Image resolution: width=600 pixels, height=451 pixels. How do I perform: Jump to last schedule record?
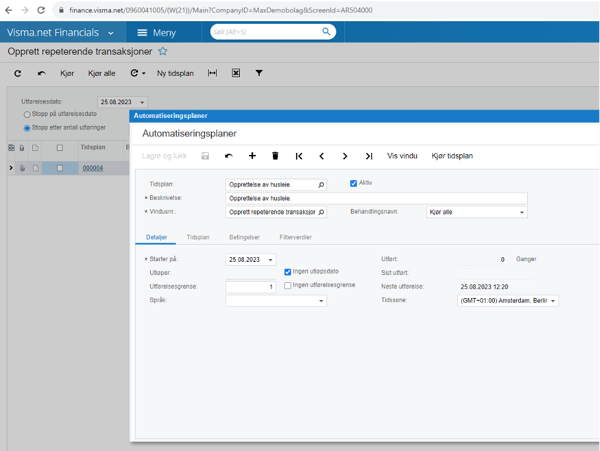(x=368, y=156)
